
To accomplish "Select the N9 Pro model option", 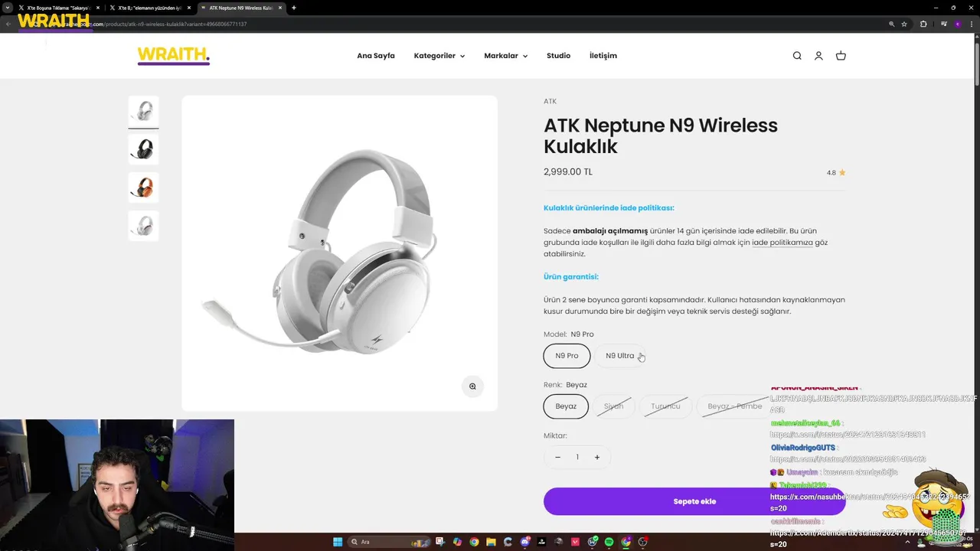I will [567, 356].
